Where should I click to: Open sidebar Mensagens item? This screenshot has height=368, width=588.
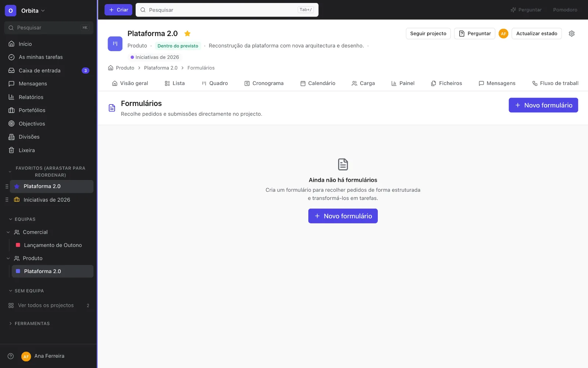click(x=49, y=84)
